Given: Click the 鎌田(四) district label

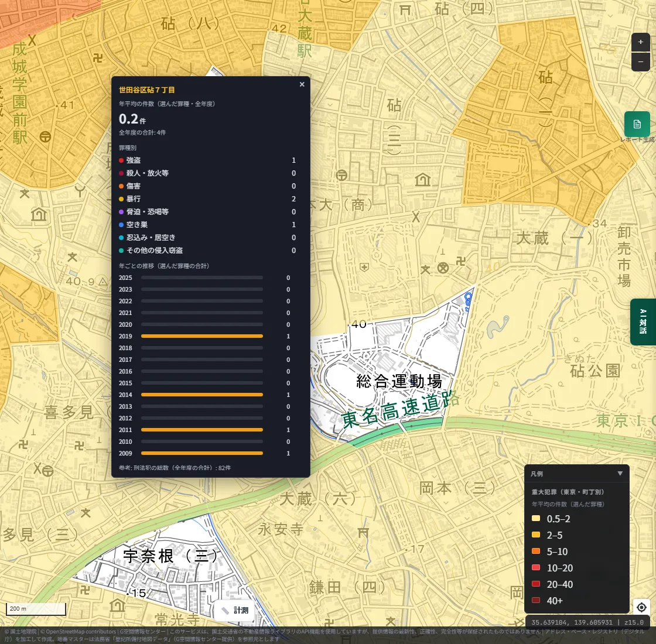Looking at the screenshot, I should coord(347,587).
